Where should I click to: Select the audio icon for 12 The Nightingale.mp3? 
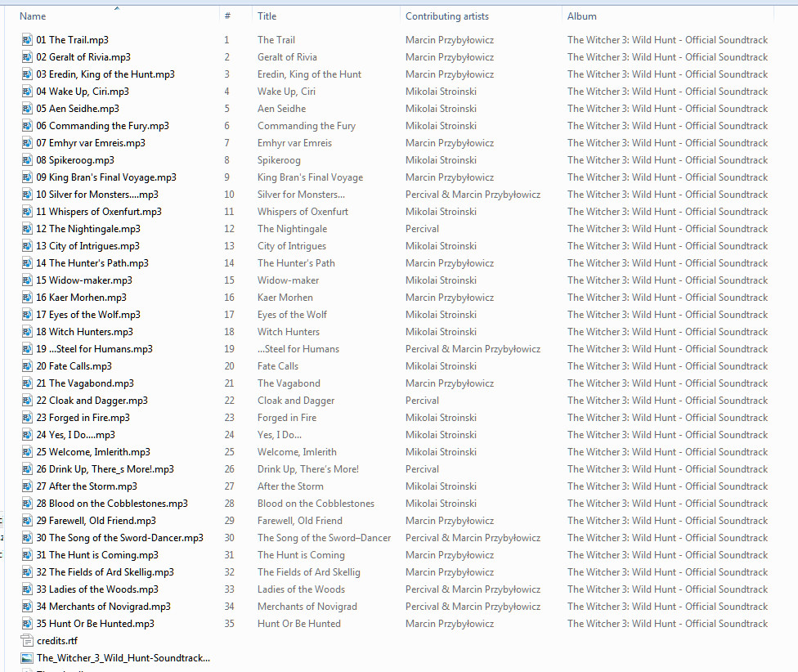click(x=27, y=229)
